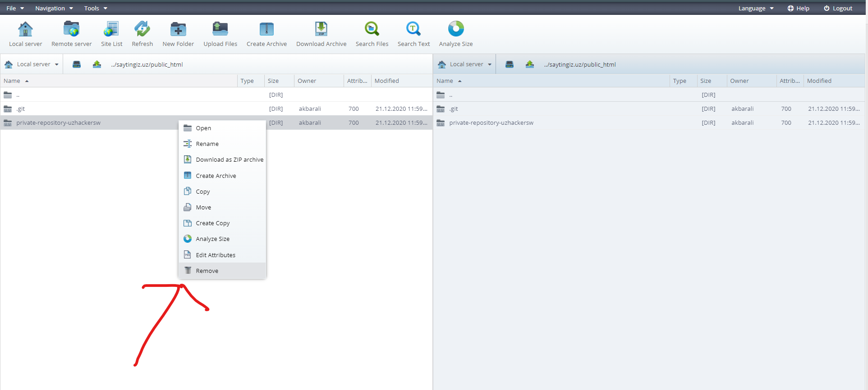Click the right panel path ../saytingiz.uz/public_html
The height and width of the screenshot is (390, 868).
[580, 64]
